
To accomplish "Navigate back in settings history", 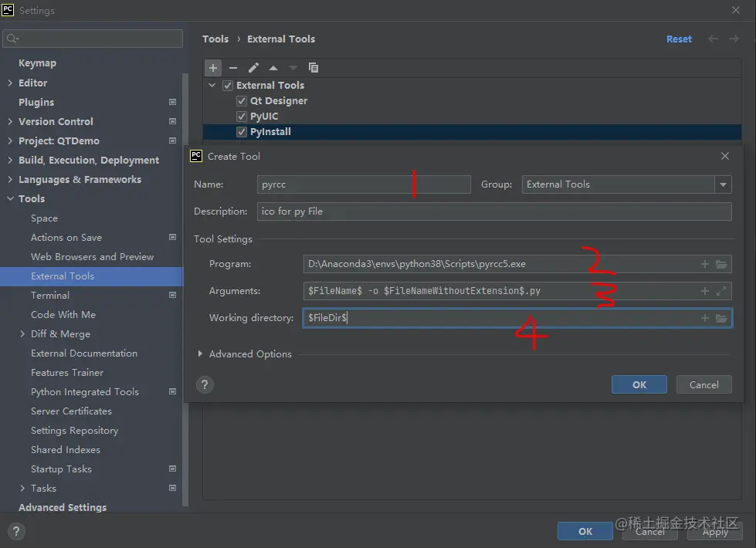I will coord(713,39).
